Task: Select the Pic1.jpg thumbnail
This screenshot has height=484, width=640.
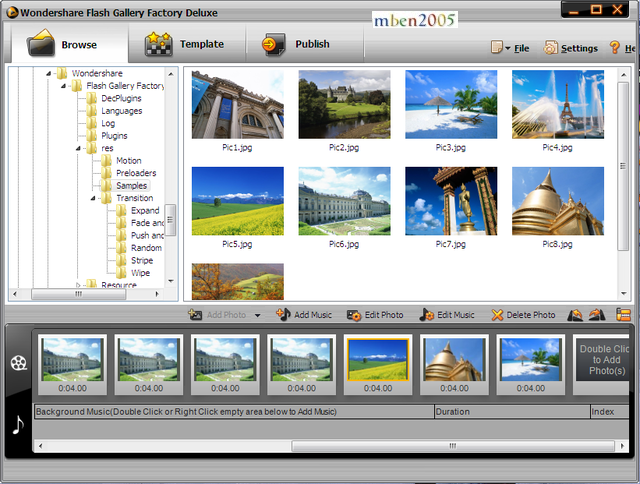Action: coord(238,104)
